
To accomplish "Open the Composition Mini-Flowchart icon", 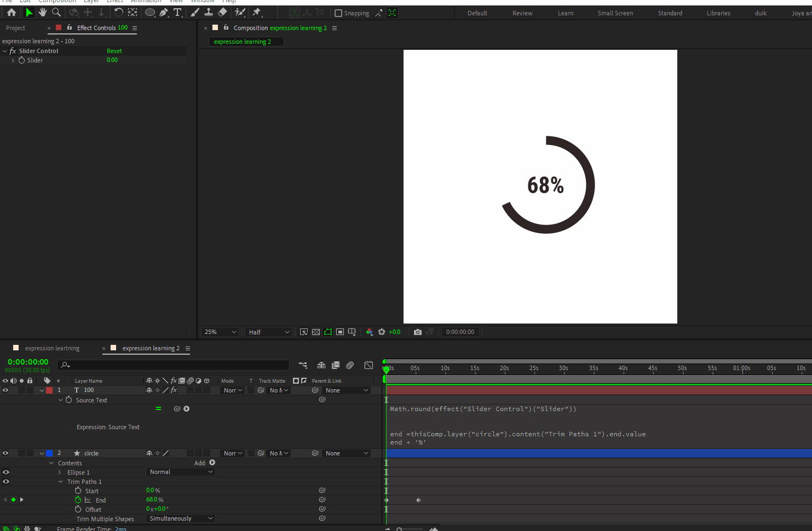I will tap(303, 365).
